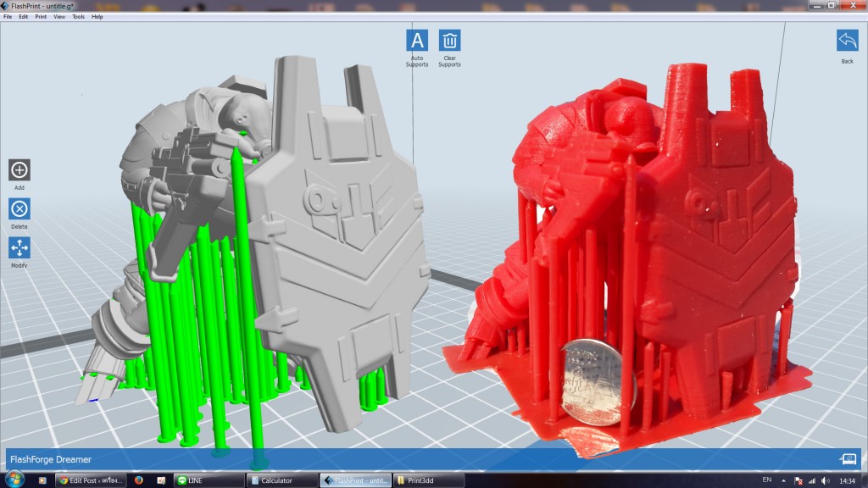Switch to the Calculator taskbar window
Image resolution: width=868 pixels, height=488 pixels.
[x=281, y=480]
